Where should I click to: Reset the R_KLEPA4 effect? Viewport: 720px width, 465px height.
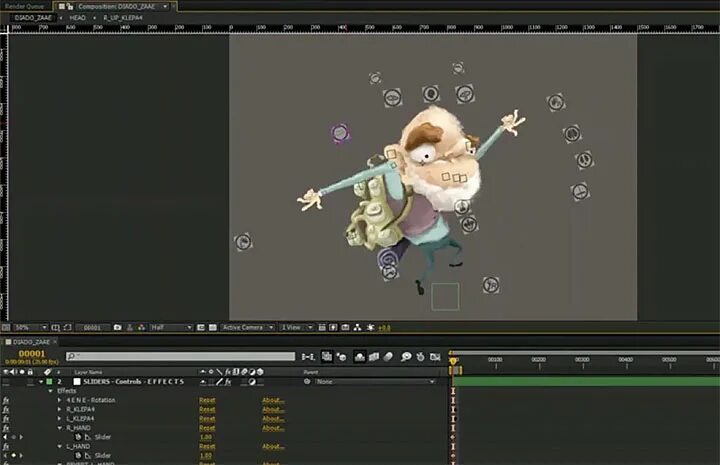pyautogui.click(x=207, y=409)
